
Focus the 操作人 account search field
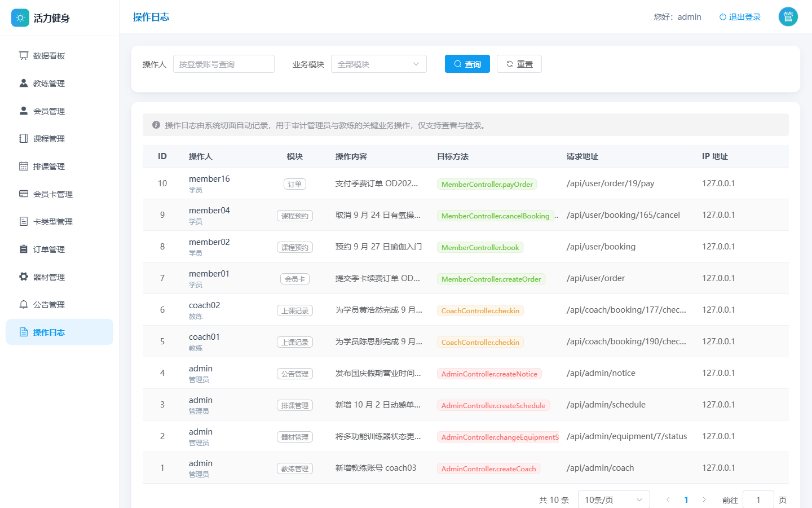224,64
